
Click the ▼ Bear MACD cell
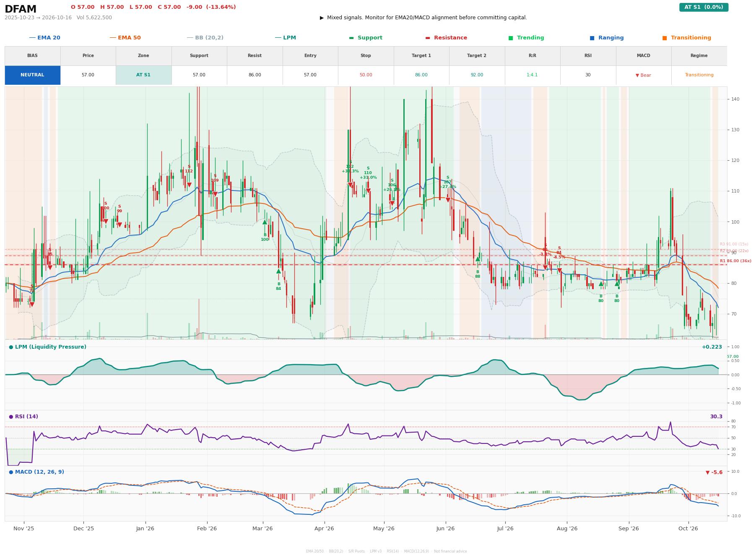pyautogui.click(x=643, y=75)
